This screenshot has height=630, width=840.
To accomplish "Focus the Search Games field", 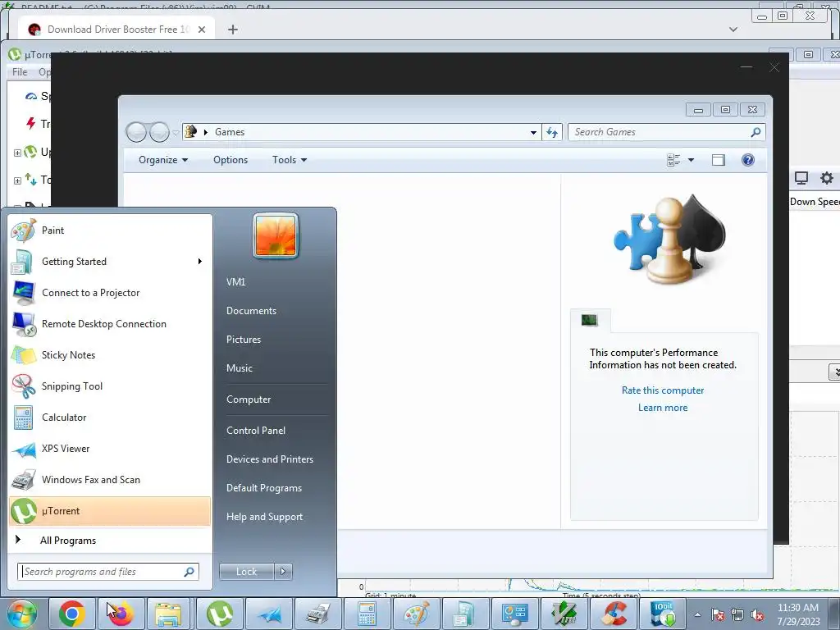I will pos(666,132).
